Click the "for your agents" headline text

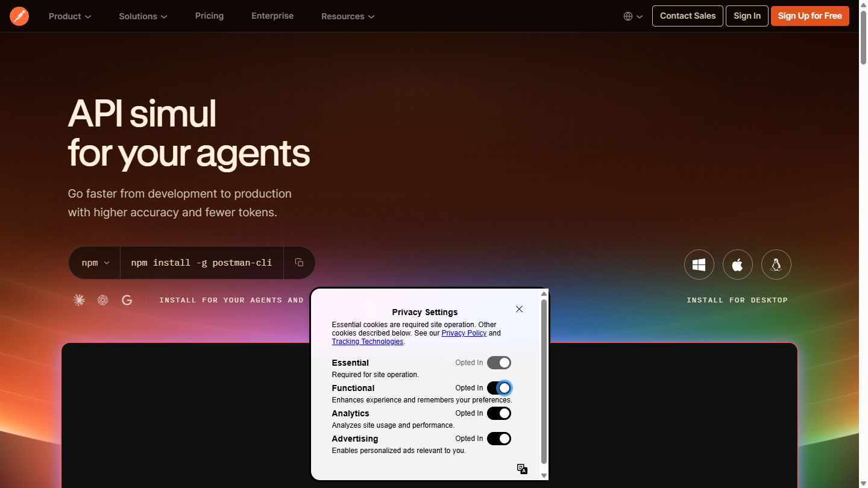[x=189, y=154]
